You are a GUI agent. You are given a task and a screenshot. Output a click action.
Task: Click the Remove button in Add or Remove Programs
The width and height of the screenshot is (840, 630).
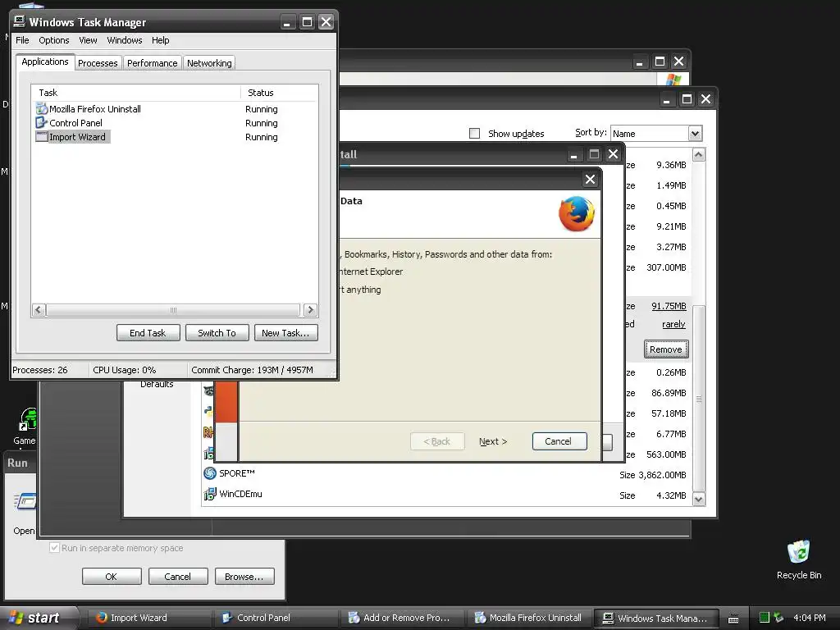pos(666,349)
